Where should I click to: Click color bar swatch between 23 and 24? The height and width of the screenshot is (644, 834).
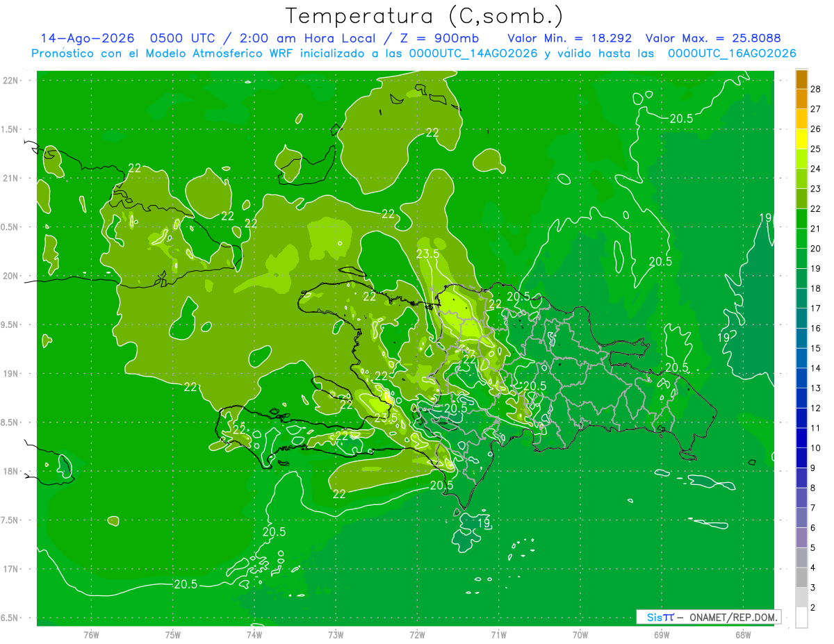pos(801,179)
